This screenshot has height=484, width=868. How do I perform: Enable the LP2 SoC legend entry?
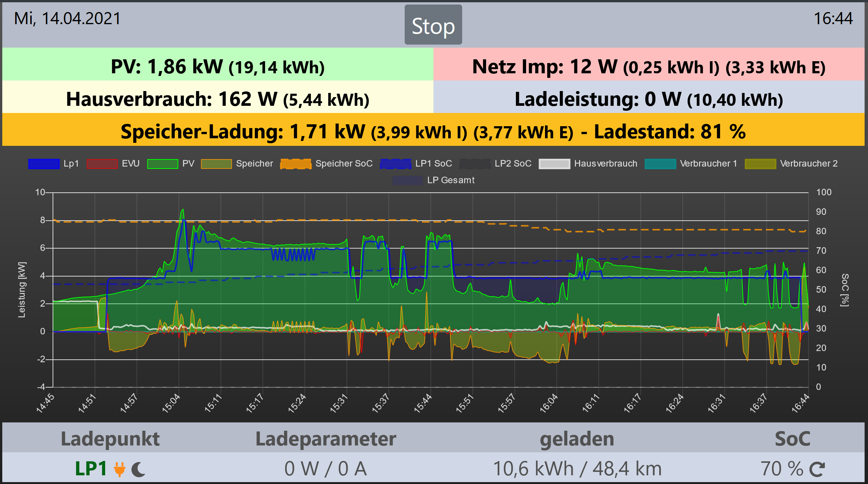pos(475,164)
